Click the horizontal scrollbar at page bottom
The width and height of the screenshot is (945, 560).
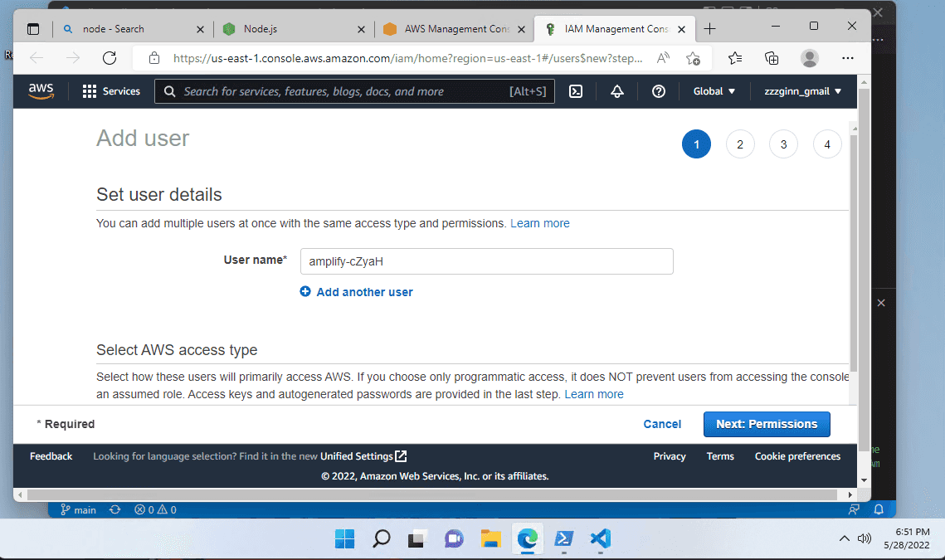[x=432, y=495]
